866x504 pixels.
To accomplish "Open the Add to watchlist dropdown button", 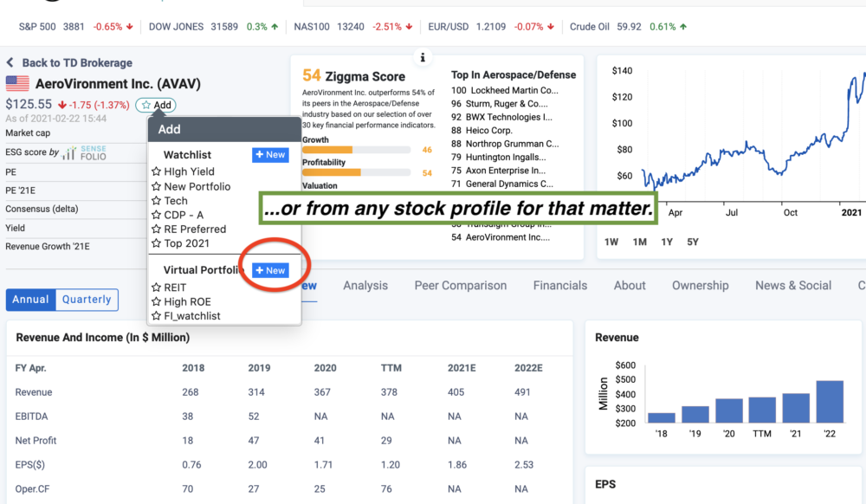I will point(156,105).
